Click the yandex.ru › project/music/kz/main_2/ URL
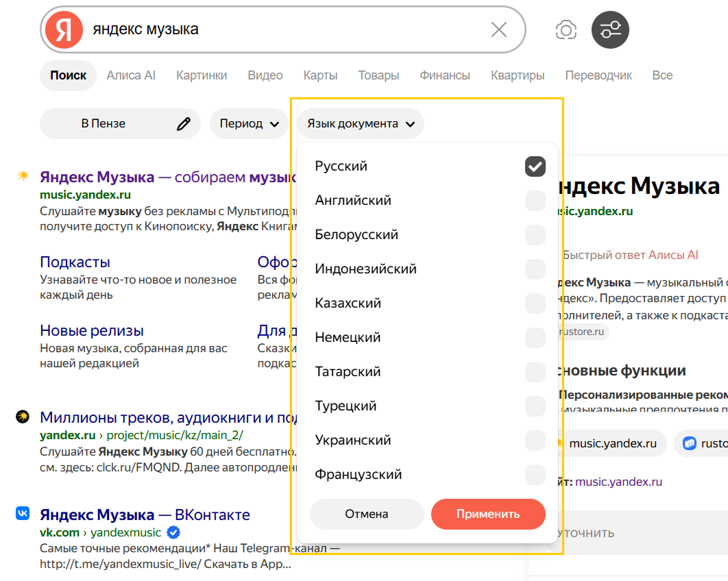 click(x=142, y=435)
